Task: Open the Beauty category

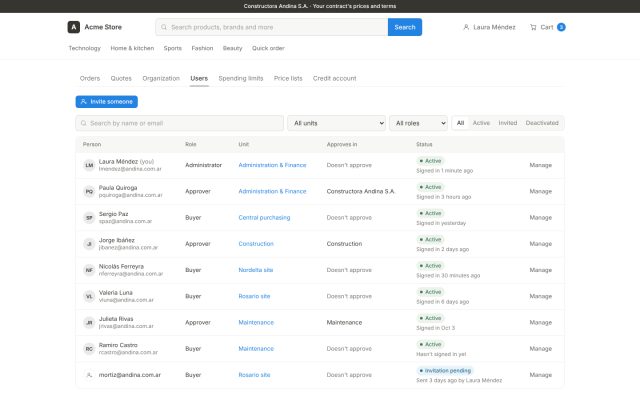Action: tap(233, 48)
